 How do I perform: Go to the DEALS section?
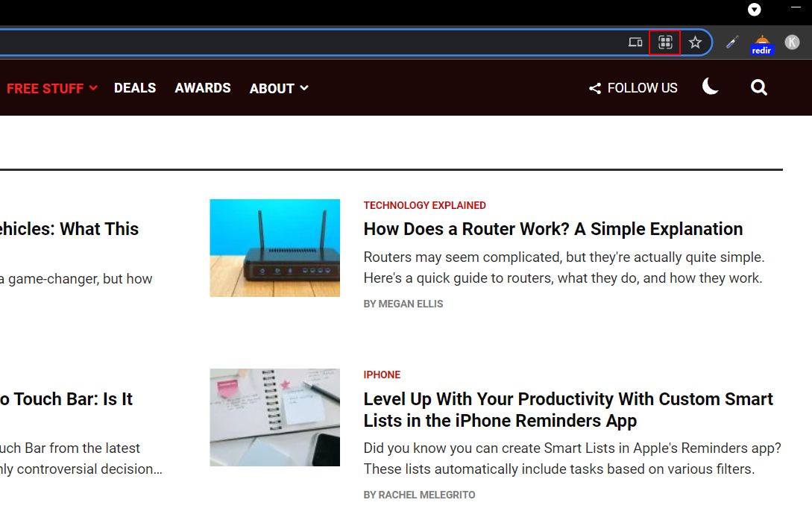pos(135,88)
